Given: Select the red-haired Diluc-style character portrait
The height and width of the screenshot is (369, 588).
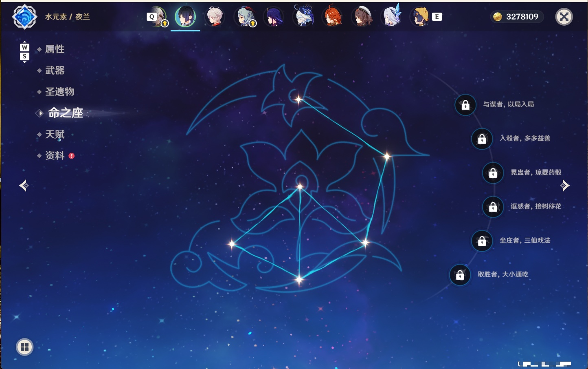Looking at the screenshot, I should (332, 17).
